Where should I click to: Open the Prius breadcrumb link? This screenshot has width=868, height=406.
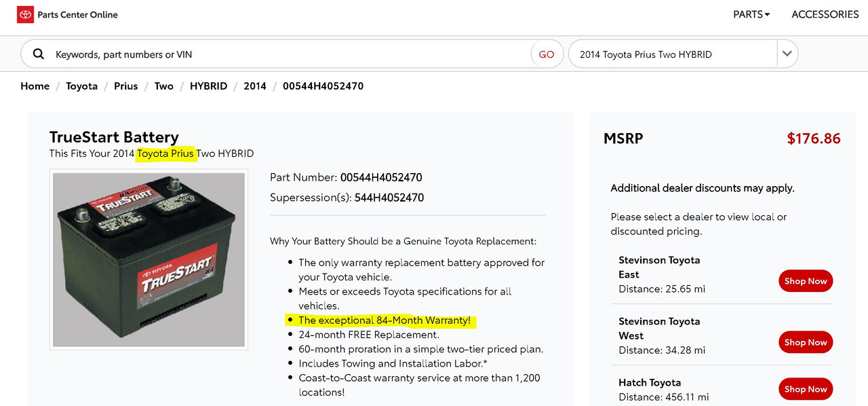126,86
